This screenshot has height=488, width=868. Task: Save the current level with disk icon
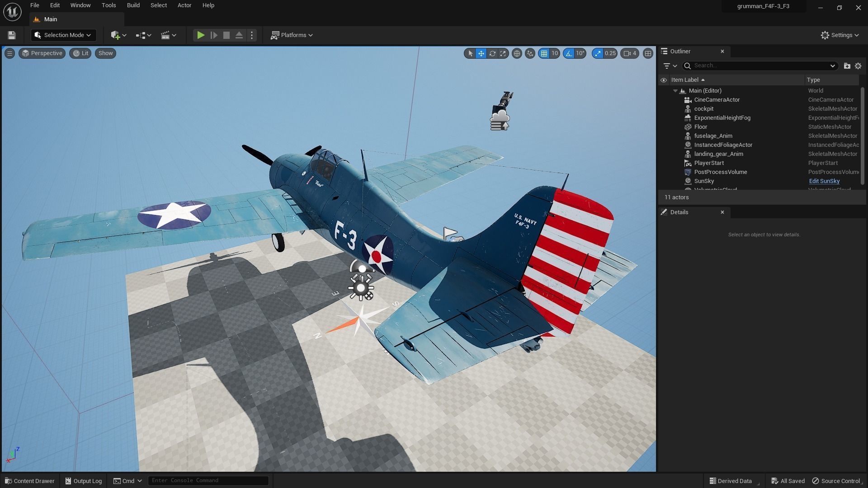12,35
